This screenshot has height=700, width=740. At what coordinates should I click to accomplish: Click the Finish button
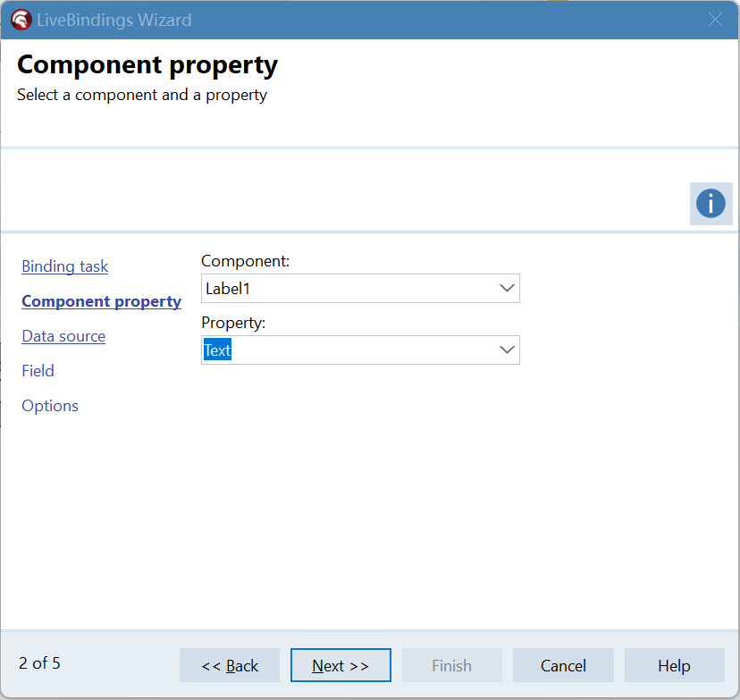451,666
